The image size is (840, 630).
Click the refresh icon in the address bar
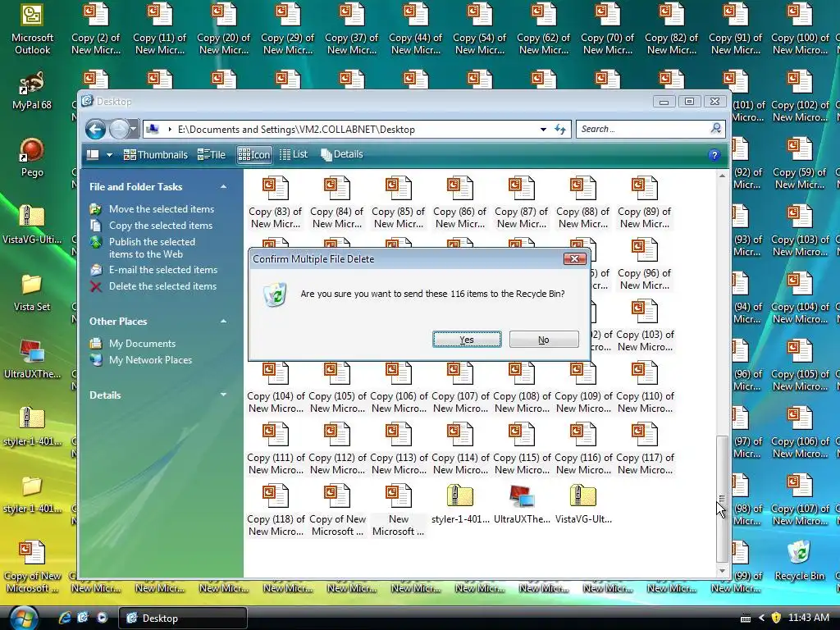pyautogui.click(x=560, y=129)
